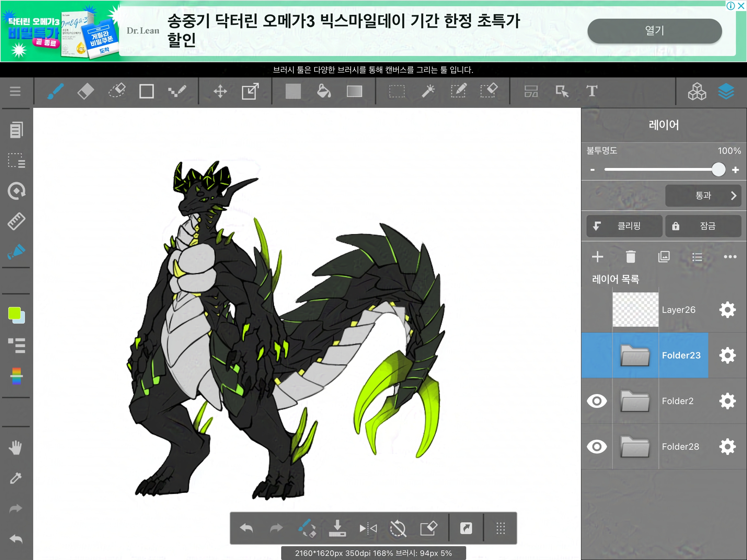Click the flip canvas horizontally icon
747x560 pixels.
click(368, 528)
